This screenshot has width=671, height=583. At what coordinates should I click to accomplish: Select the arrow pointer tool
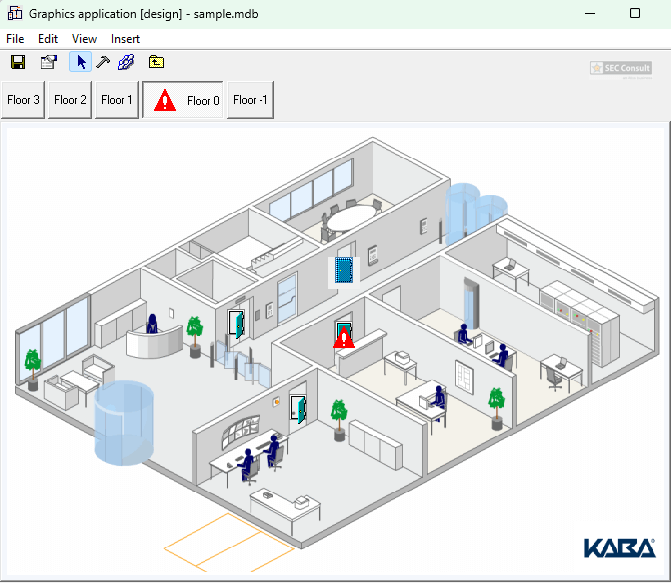pyautogui.click(x=81, y=63)
